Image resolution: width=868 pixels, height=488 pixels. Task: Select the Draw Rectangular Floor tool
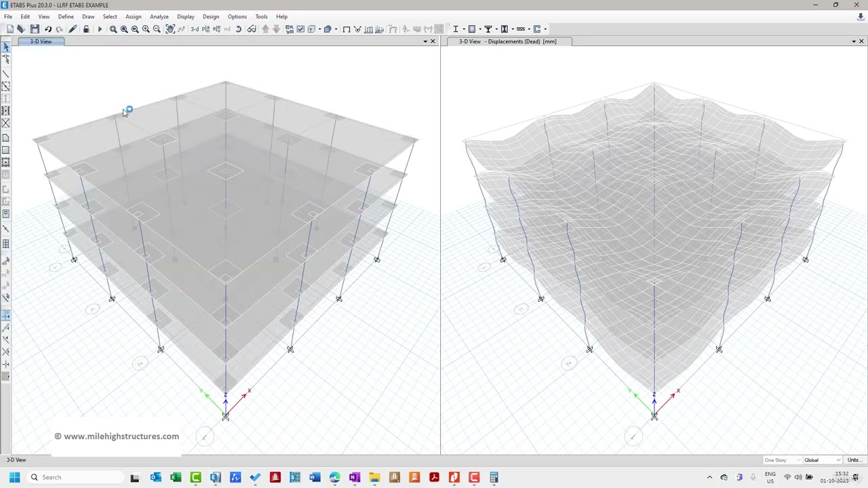(5, 150)
